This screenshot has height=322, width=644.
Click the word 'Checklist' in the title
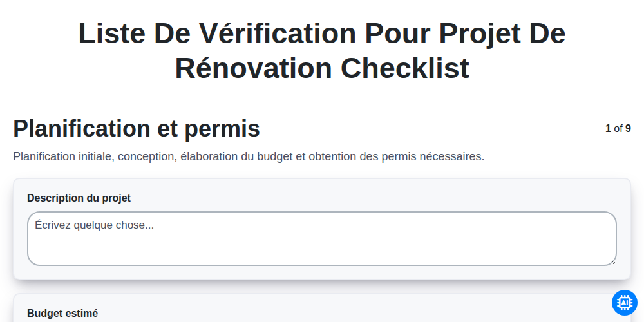(x=405, y=68)
